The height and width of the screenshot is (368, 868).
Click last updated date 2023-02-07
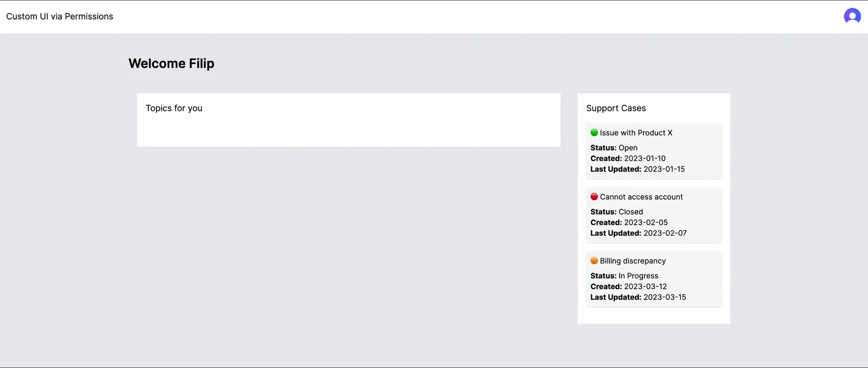click(665, 233)
